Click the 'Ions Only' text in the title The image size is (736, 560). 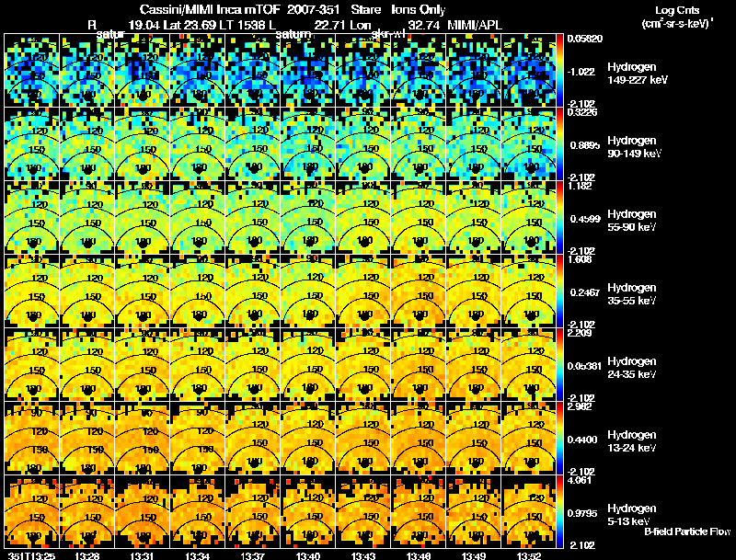pos(419,10)
